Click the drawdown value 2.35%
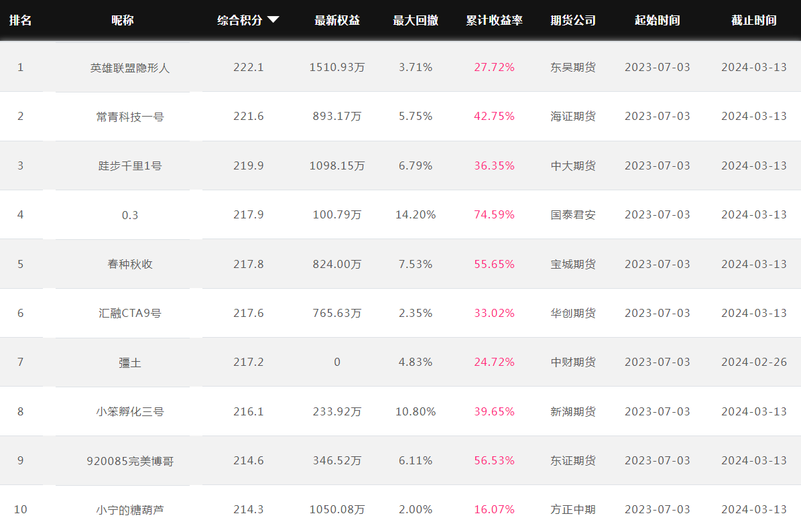 [416, 313]
